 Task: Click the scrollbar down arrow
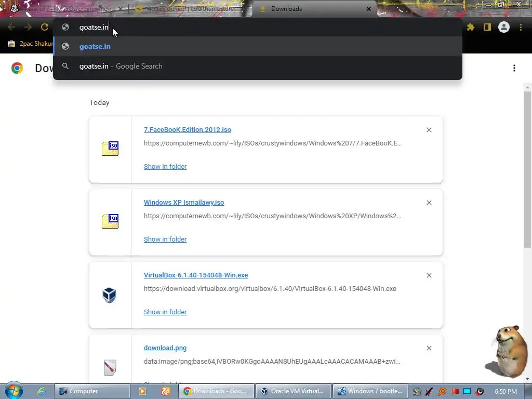coord(527,379)
